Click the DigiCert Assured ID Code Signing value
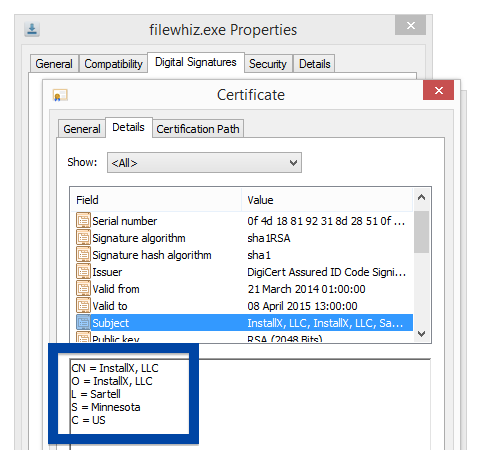Viewport: 483px width, 450px height. [x=326, y=272]
